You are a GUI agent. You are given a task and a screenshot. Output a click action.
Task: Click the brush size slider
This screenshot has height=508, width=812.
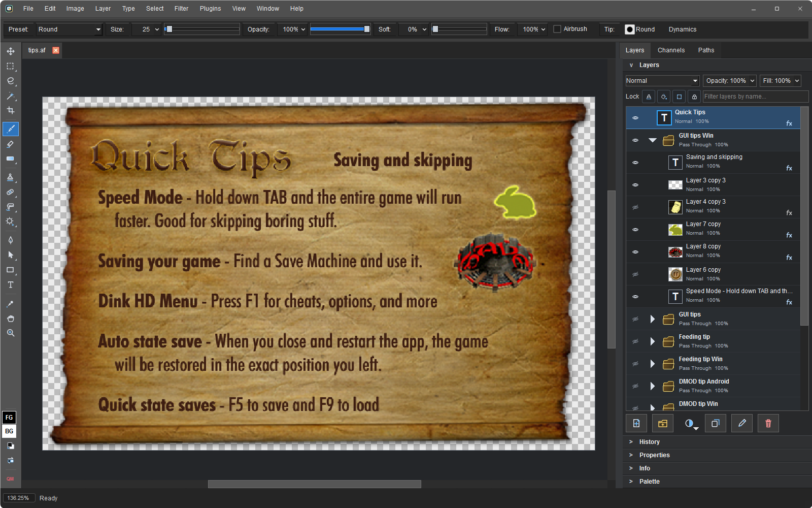pos(202,29)
